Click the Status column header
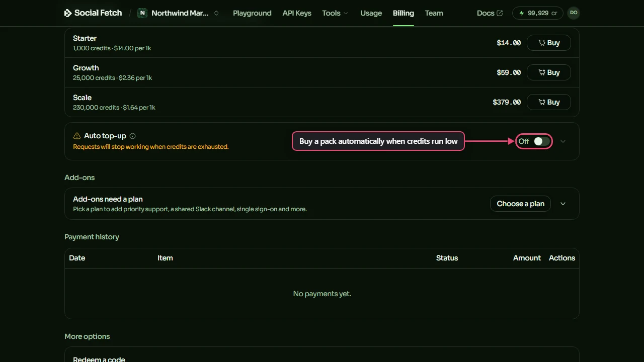Image resolution: width=644 pixels, height=362 pixels. pyautogui.click(x=447, y=258)
